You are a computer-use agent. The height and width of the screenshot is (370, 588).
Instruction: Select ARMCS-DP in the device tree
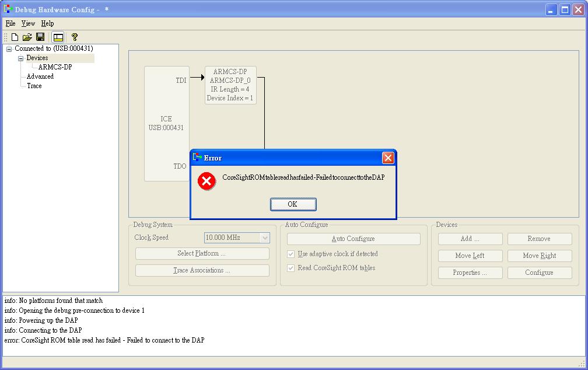[55, 67]
